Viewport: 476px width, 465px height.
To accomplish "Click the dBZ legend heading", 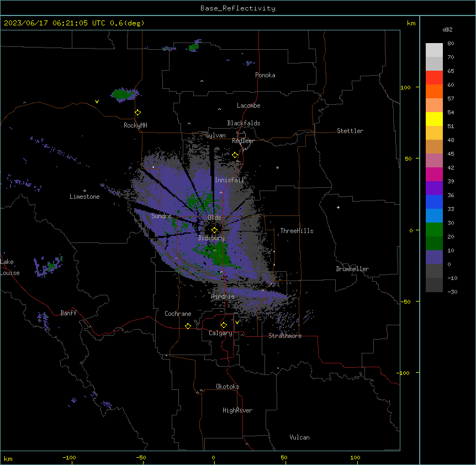I will tap(447, 29).
